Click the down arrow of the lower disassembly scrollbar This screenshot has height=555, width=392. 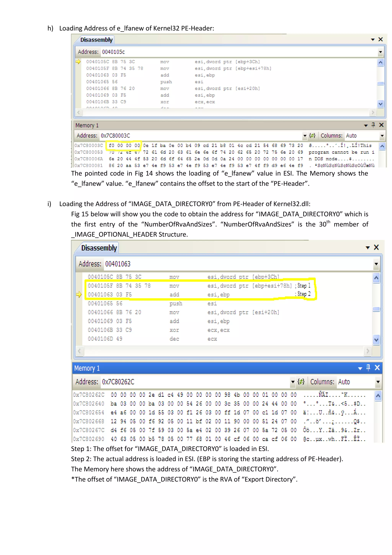pos(376,340)
